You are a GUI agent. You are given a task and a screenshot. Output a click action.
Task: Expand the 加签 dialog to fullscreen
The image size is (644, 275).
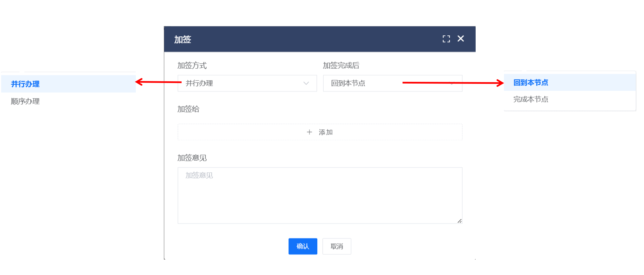(446, 39)
